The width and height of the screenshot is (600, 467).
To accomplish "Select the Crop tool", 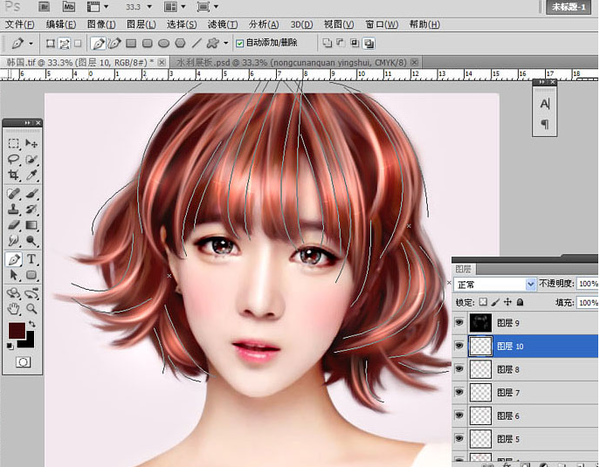I will coord(14,176).
